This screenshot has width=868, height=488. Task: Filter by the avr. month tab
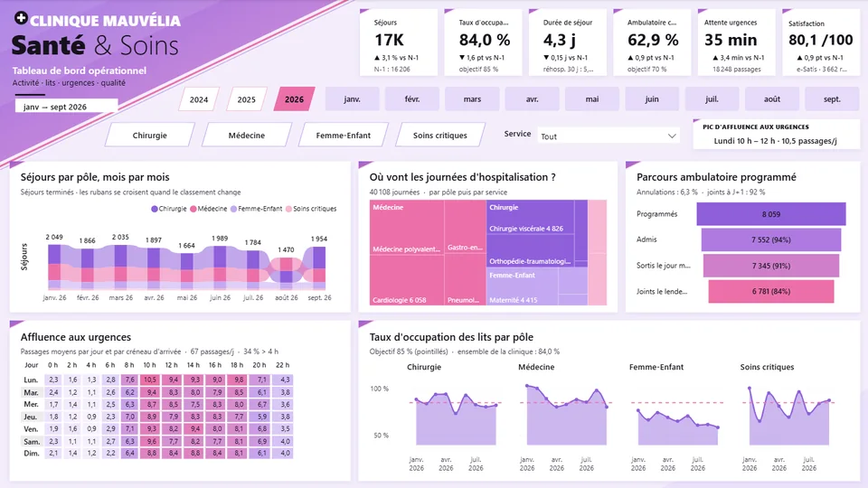pyautogui.click(x=532, y=99)
